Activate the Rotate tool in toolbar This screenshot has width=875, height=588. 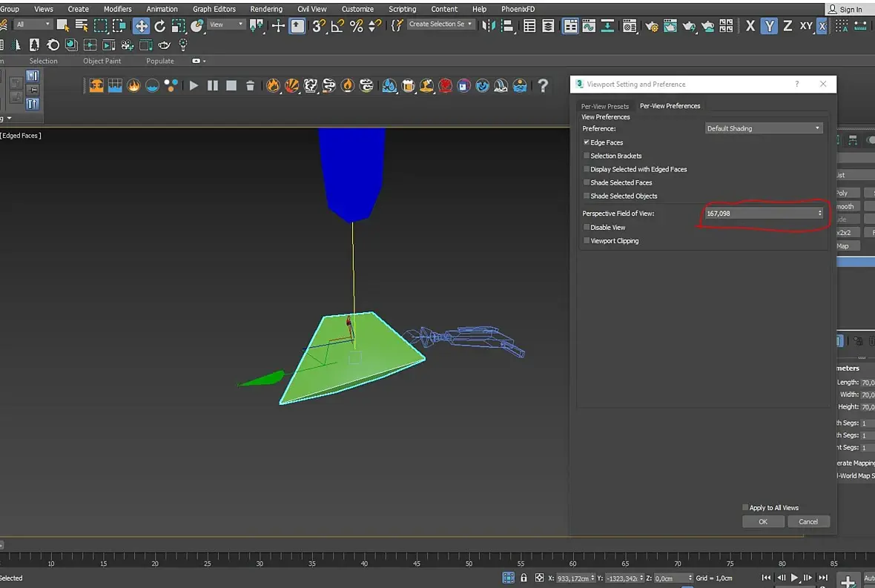159,26
